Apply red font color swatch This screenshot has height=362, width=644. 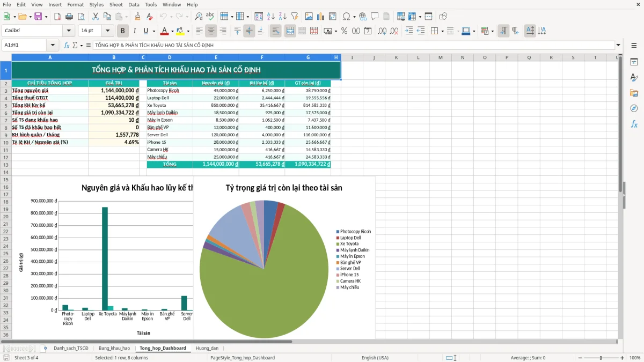(164, 31)
